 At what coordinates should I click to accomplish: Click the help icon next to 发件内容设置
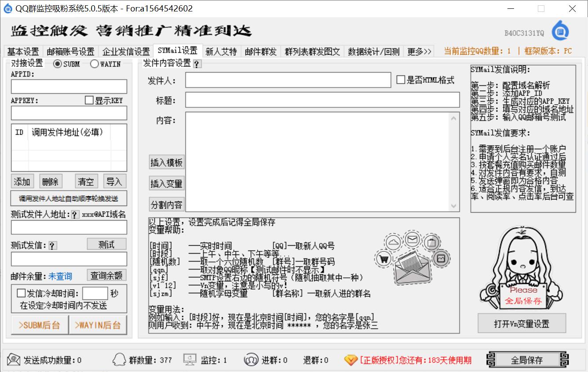(197, 64)
